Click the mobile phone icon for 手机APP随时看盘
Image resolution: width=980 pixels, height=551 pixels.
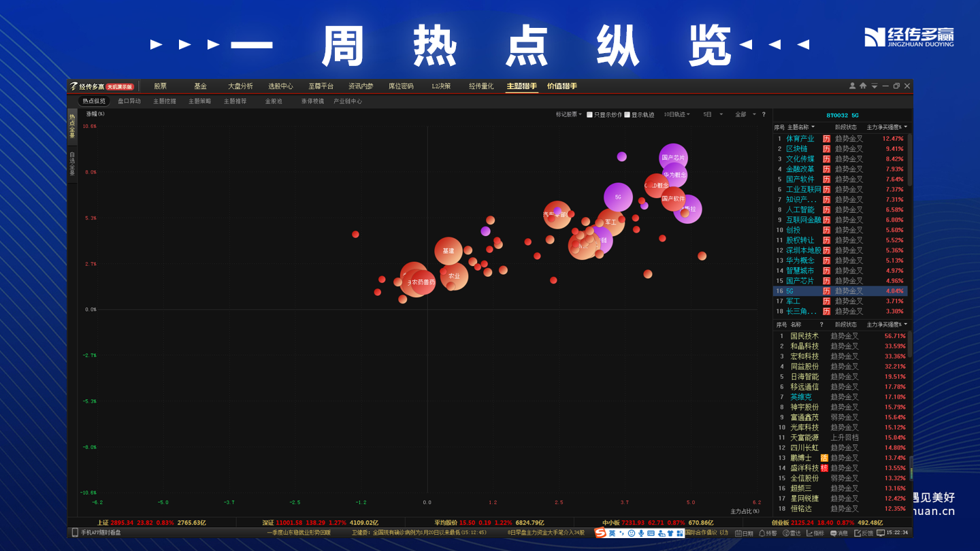75,533
